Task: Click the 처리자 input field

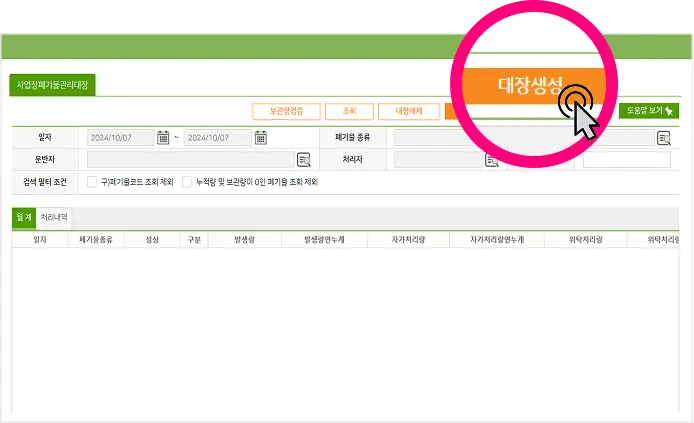Action: (x=438, y=160)
